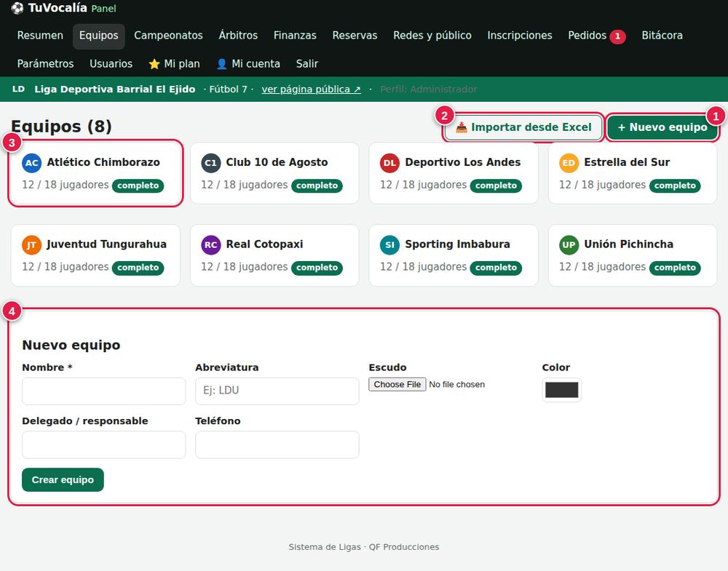Screen dimensions: 728x571
Task: Click the RC badge of Real Cotopaxi
Action: (211, 245)
